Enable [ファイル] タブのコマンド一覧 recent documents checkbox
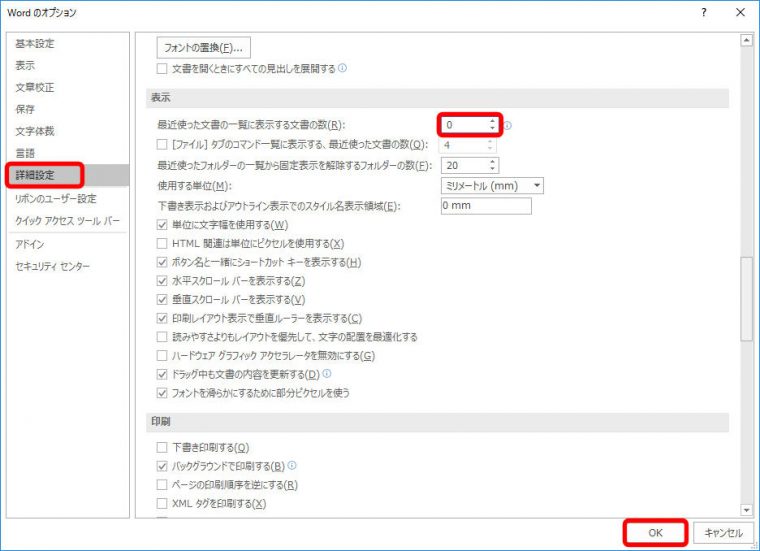Screen dimensions: 760x551 [162, 144]
